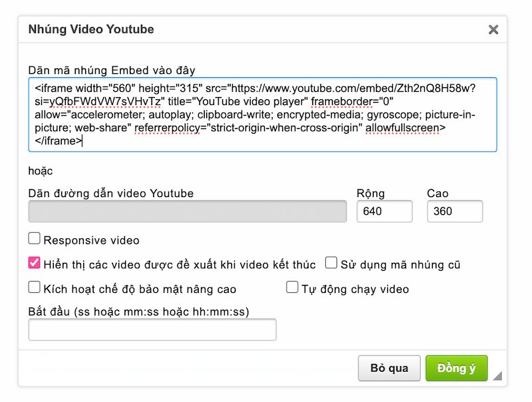Tick the Sử dụng mã nhúng cũ checkbox
The width and height of the screenshot is (532, 402).
(x=331, y=264)
